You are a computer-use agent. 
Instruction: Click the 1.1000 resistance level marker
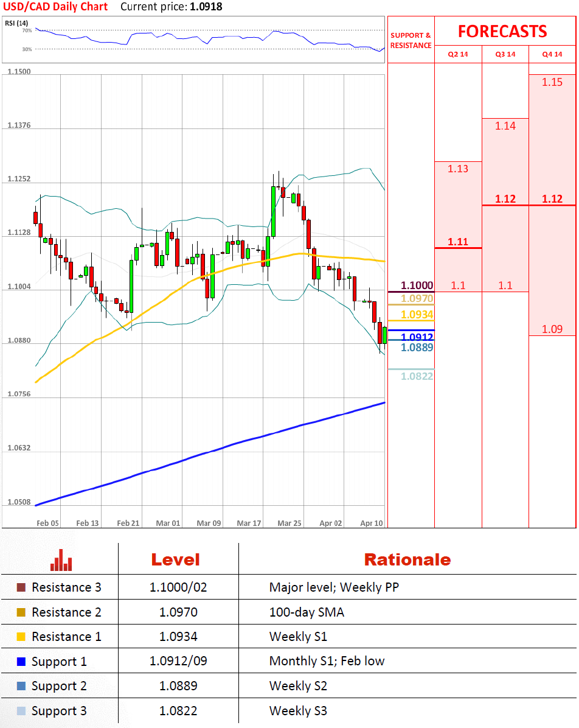pos(417,285)
